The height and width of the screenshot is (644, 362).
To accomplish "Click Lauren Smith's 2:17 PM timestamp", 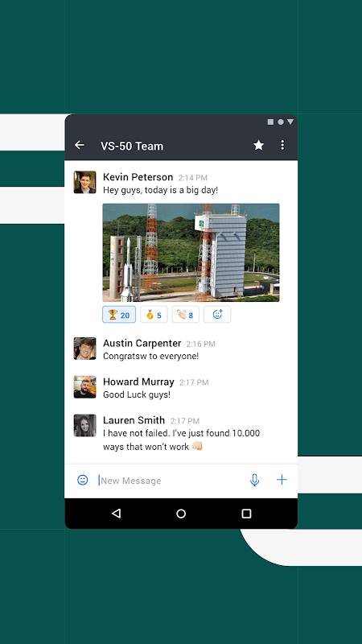I will [185, 421].
